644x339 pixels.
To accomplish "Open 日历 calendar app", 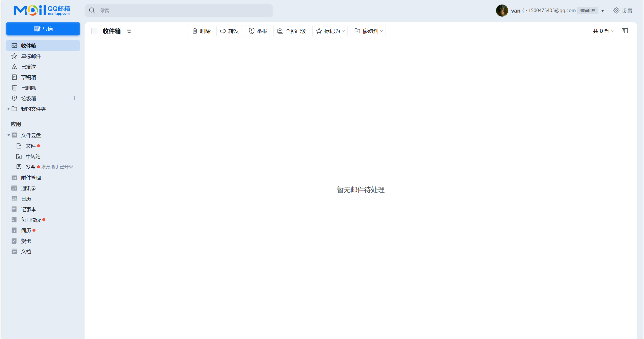I will [26, 199].
